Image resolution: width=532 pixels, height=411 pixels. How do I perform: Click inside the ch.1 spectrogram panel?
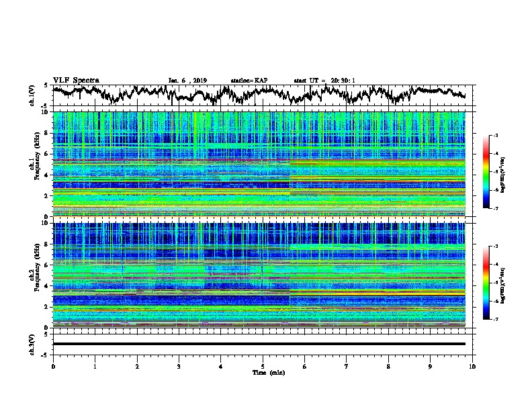click(259, 164)
